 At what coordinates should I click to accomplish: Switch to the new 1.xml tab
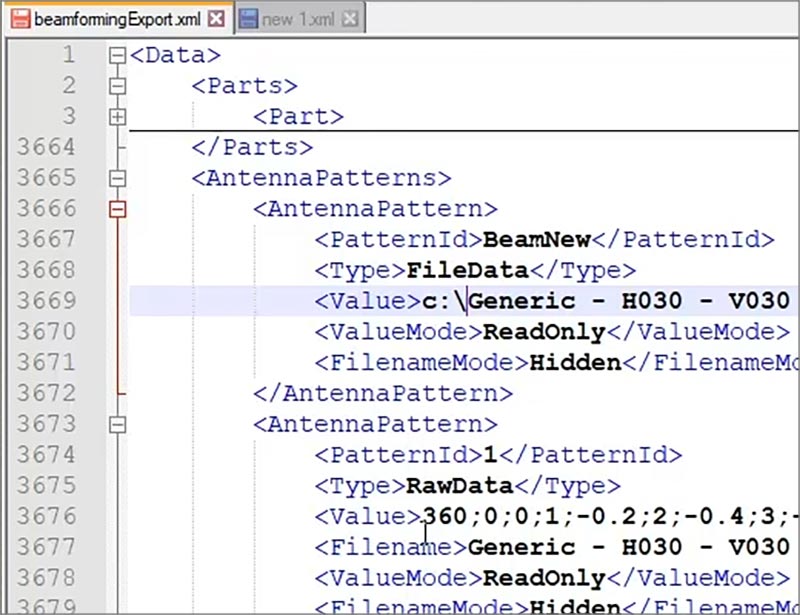tap(299, 19)
